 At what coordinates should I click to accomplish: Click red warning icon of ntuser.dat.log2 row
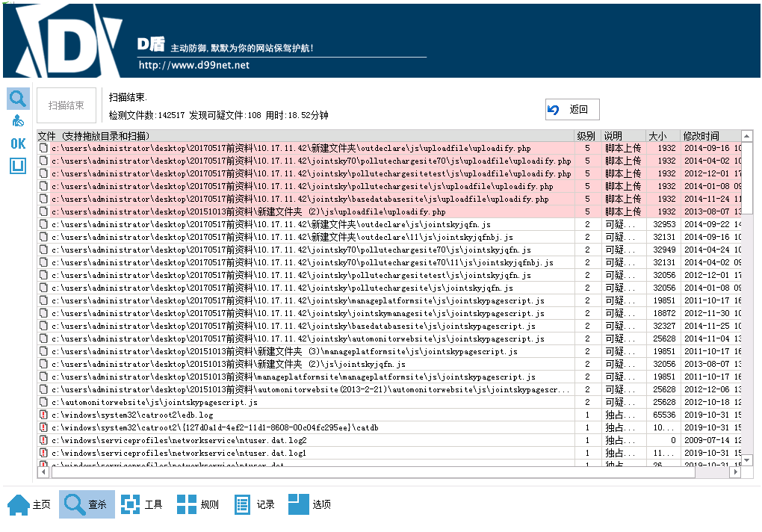[43, 440]
